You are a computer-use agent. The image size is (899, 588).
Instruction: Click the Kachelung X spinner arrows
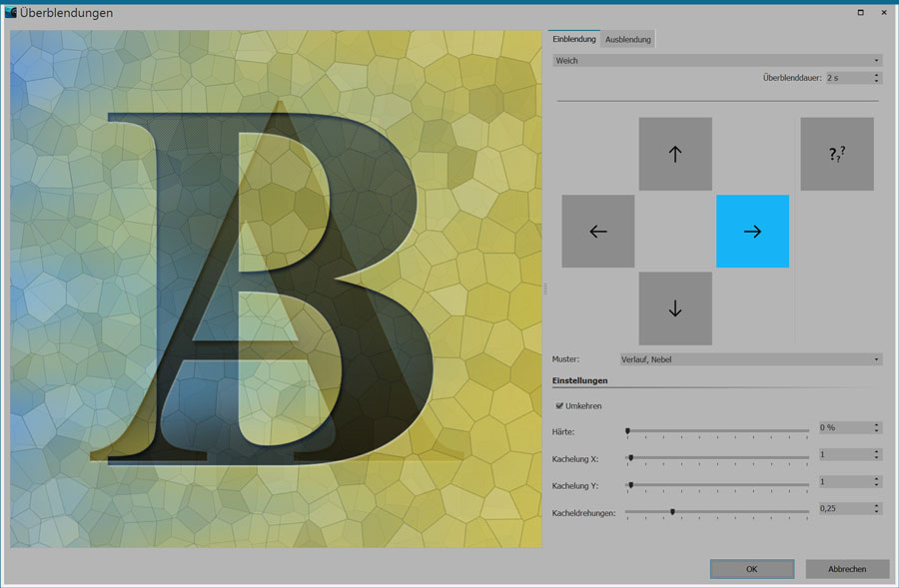(877, 454)
